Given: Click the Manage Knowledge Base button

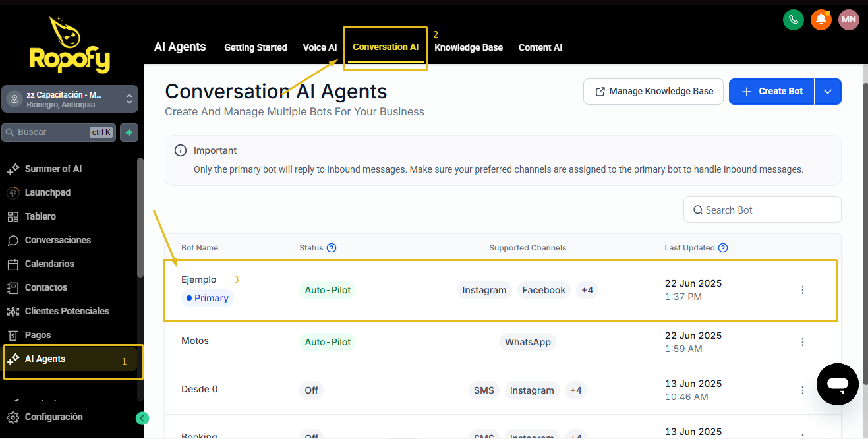Looking at the screenshot, I should point(653,92).
